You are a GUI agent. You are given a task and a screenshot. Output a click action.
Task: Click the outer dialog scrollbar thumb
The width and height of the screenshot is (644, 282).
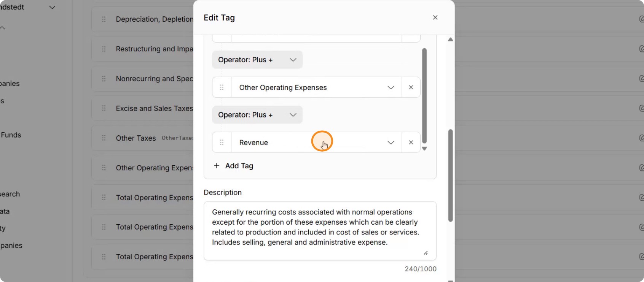click(x=451, y=175)
